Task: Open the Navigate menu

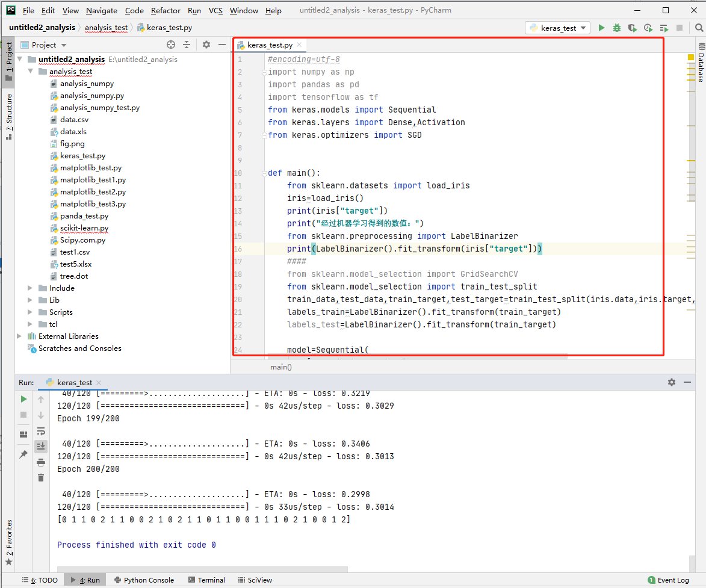Action: tap(102, 10)
